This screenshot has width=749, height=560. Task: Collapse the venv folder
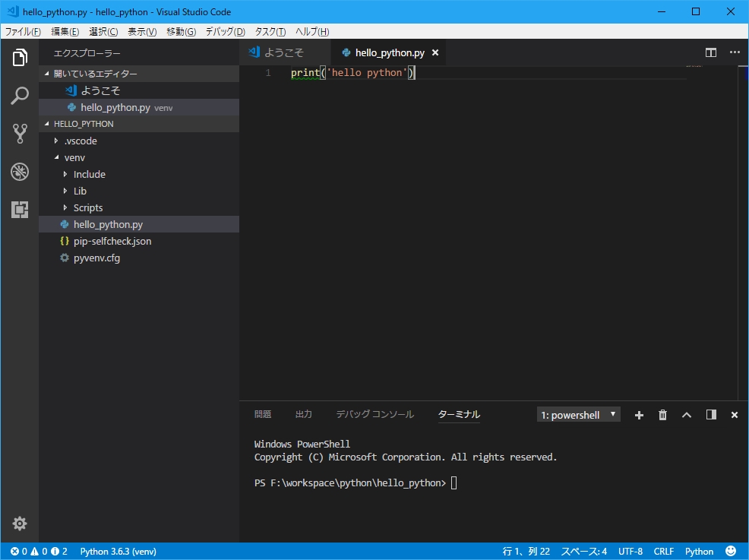click(x=139, y=158)
